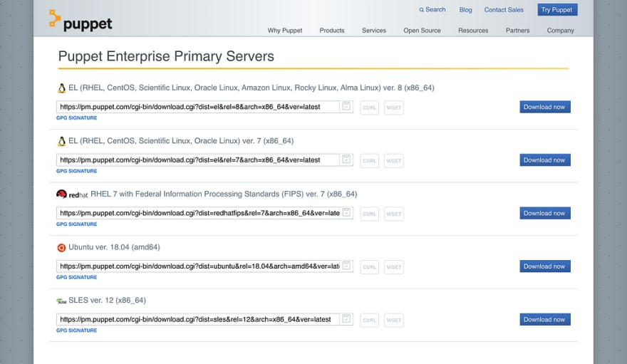The width and height of the screenshot is (627, 364).
Task: Download now for Ubuntu 18.04
Action: [544, 266]
